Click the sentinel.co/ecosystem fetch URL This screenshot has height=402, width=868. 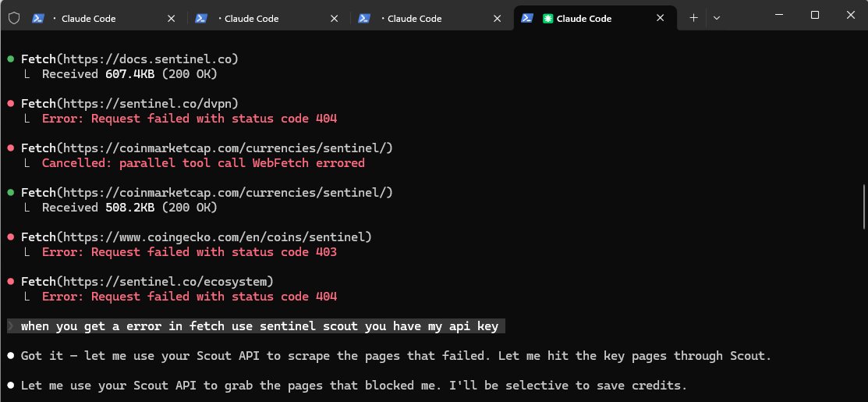(165, 282)
